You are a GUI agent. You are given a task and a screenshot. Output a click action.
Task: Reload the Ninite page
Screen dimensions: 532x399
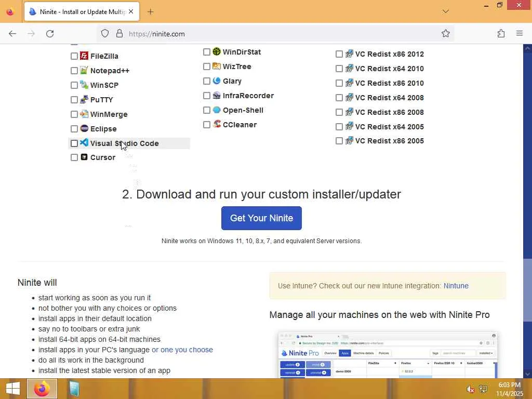[50, 34]
